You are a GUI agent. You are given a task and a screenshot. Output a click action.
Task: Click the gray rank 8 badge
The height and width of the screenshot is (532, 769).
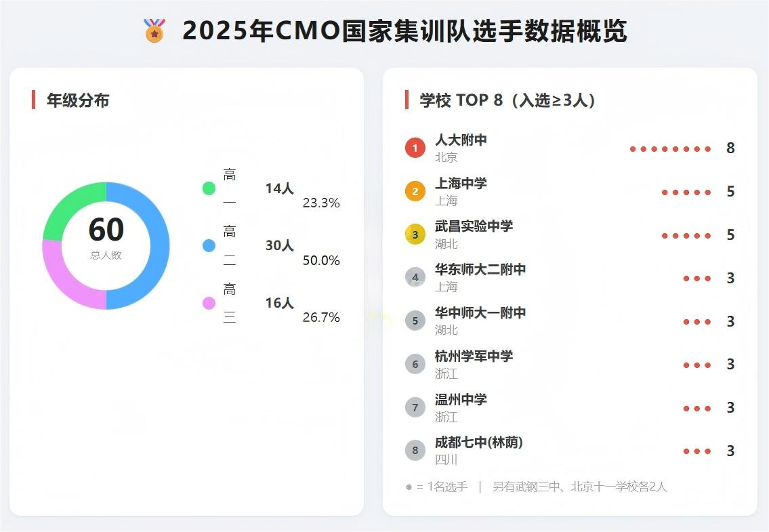415,451
